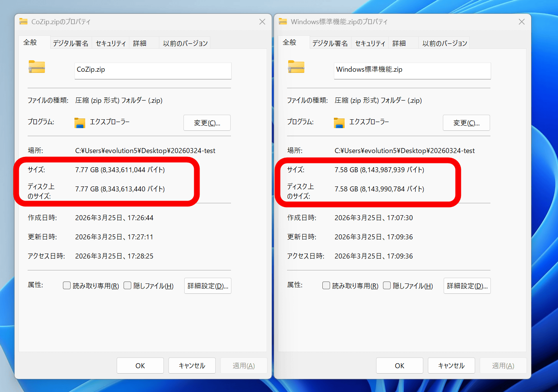558x392 pixels.
Task: Open 詳細設定 in Windows標準機能.zip properties
Action: pos(467,286)
